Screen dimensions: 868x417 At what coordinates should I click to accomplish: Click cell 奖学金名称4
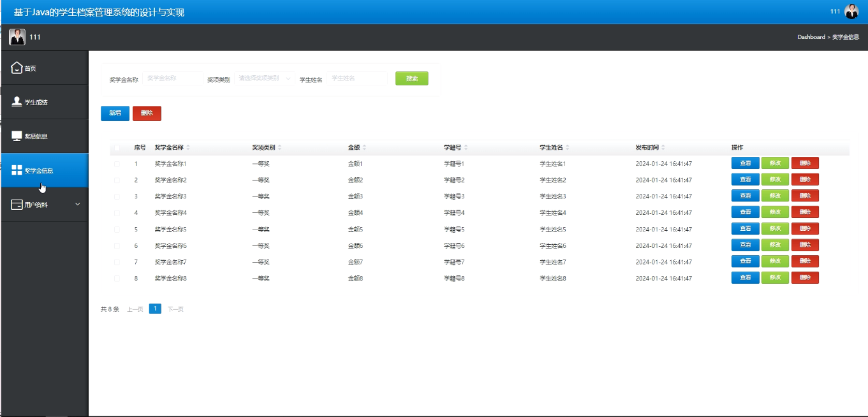(x=170, y=213)
